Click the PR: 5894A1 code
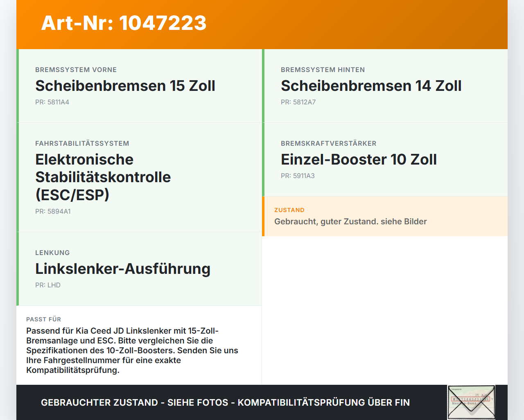Image resolution: width=524 pixels, height=420 pixels. tap(53, 211)
